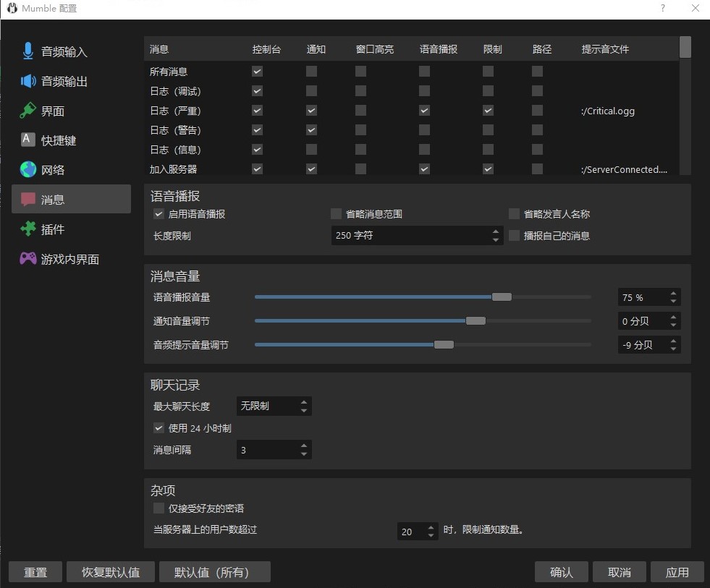The width and height of the screenshot is (710, 588).
Task: Click the speaker icon for 音频输出
Action: (28, 81)
